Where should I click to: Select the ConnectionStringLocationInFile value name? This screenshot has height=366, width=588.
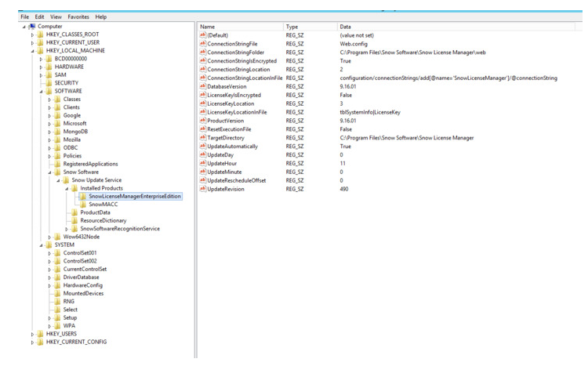coord(245,78)
